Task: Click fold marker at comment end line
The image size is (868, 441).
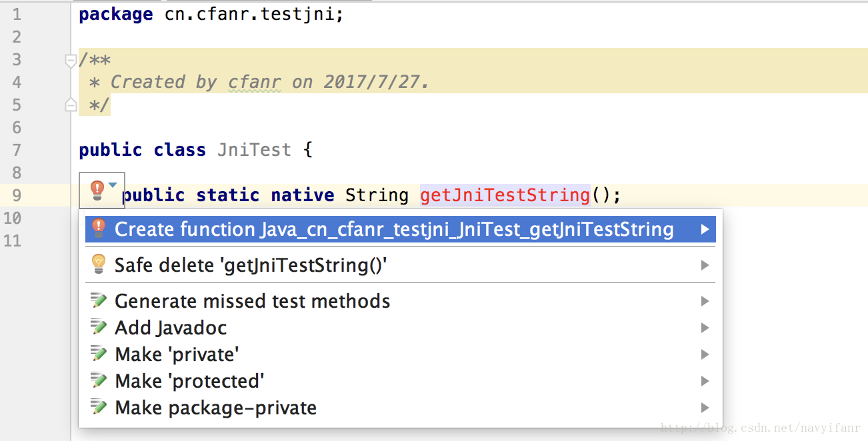Action: [70, 105]
